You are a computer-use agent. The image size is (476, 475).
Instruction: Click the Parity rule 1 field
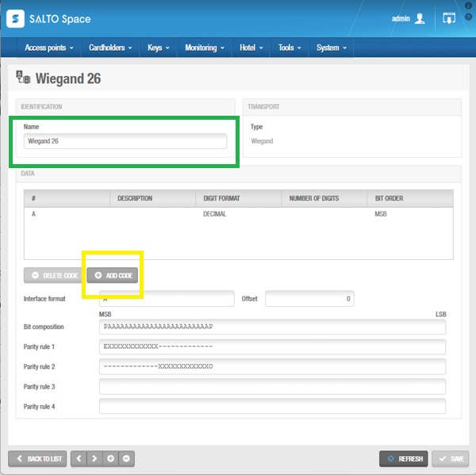coord(272,347)
